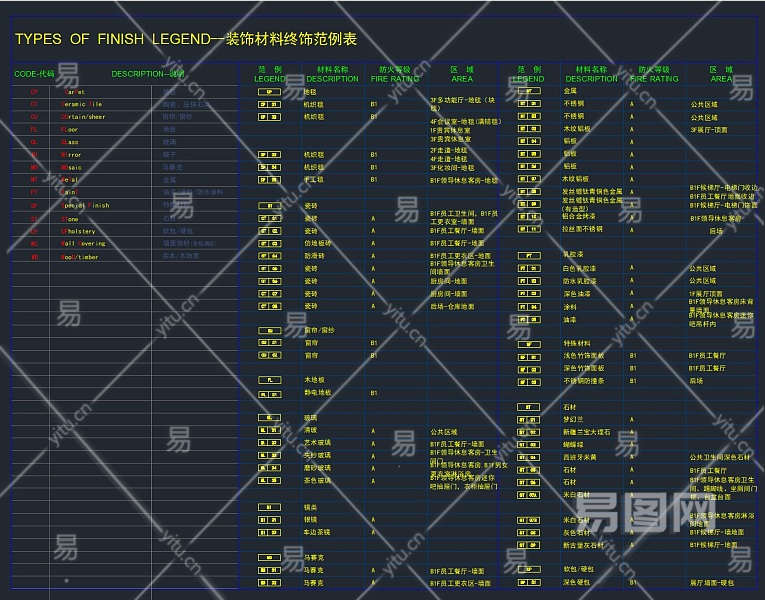The image size is (765, 600).
Task: Click the "Wall Covering" description cell
Action: (83, 243)
